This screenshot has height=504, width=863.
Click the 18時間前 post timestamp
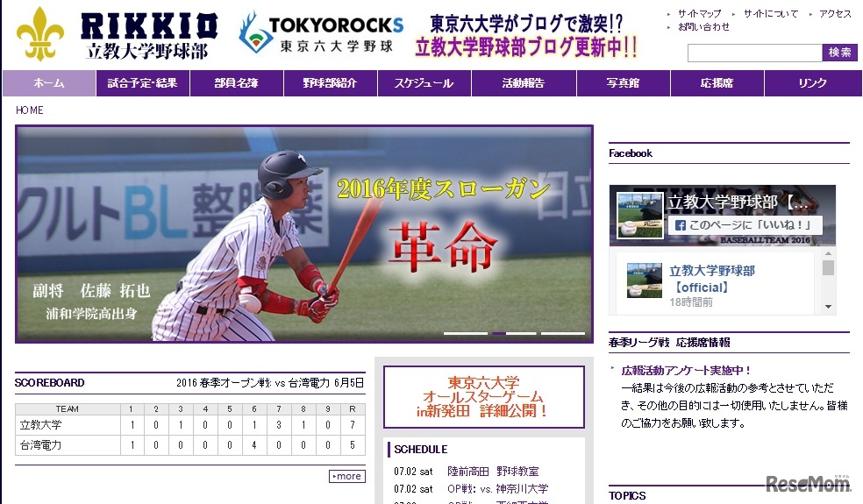[691, 302]
